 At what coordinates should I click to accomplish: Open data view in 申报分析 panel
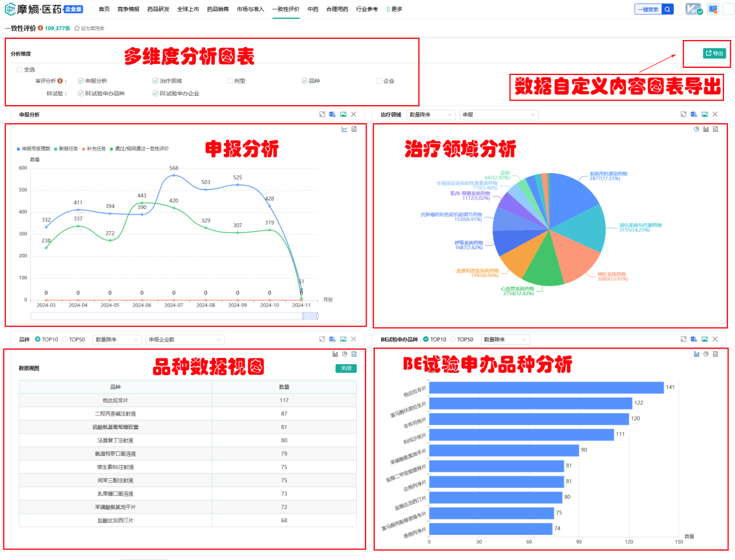[x=354, y=129]
